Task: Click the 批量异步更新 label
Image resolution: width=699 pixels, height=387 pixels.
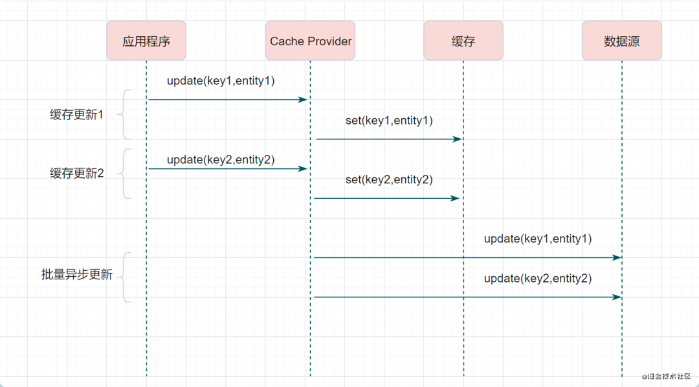Action: [77, 274]
